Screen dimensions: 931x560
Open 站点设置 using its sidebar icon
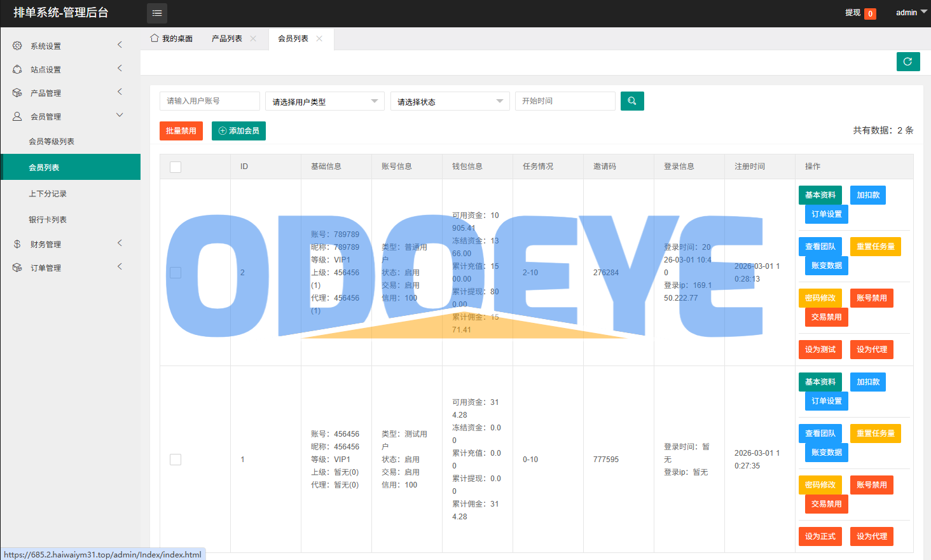tap(17, 69)
